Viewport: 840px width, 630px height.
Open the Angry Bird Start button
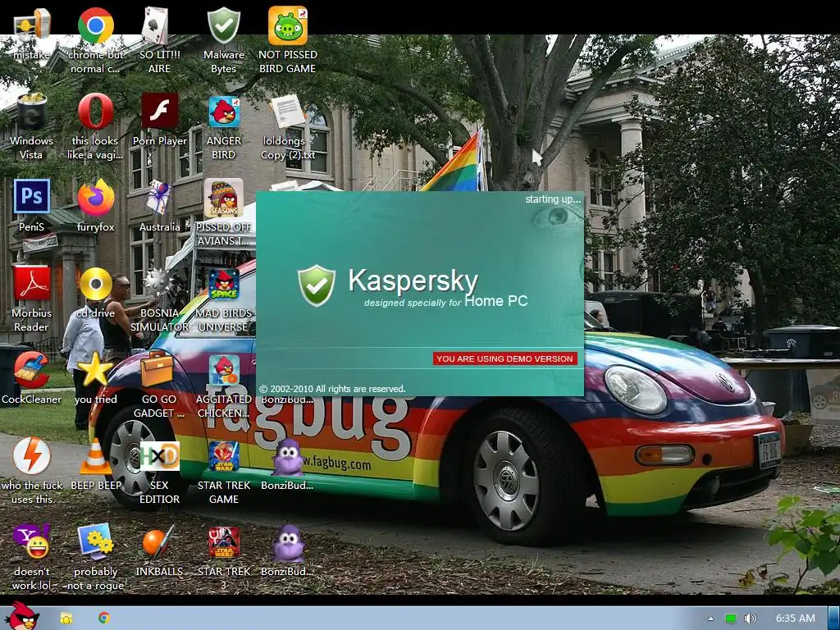tap(21, 616)
